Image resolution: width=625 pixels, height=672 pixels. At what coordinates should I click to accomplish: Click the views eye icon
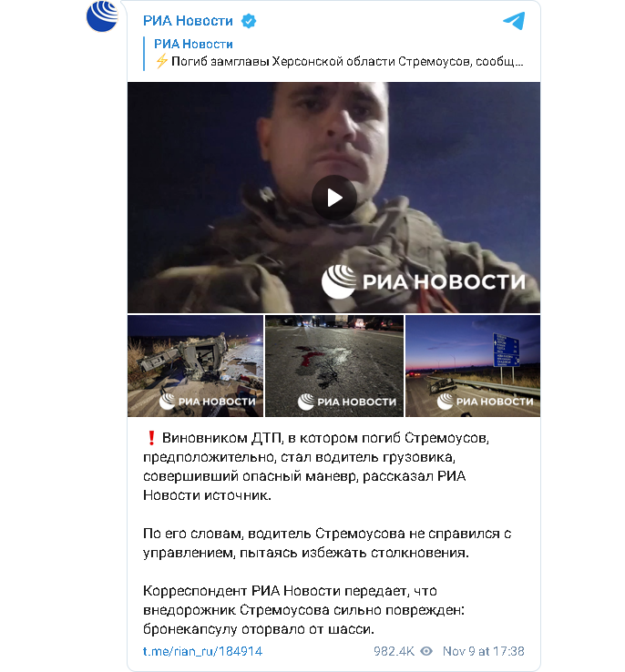tap(426, 651)
